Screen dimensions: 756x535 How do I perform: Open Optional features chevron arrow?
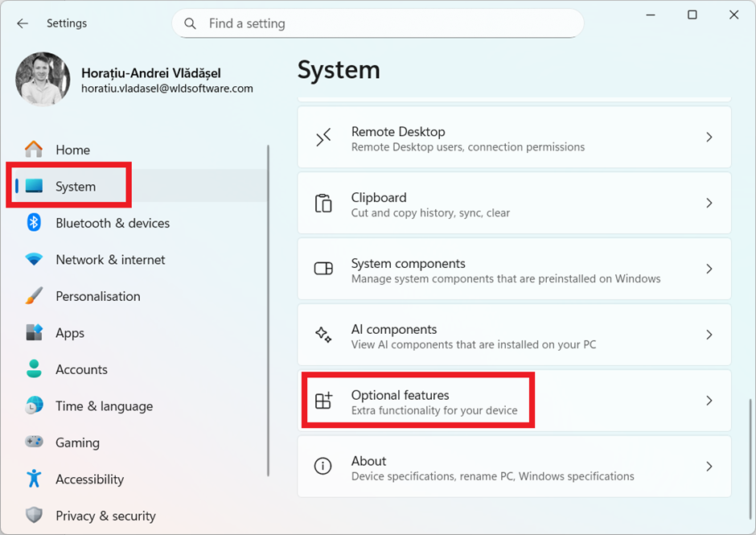(x=709, y=401)
